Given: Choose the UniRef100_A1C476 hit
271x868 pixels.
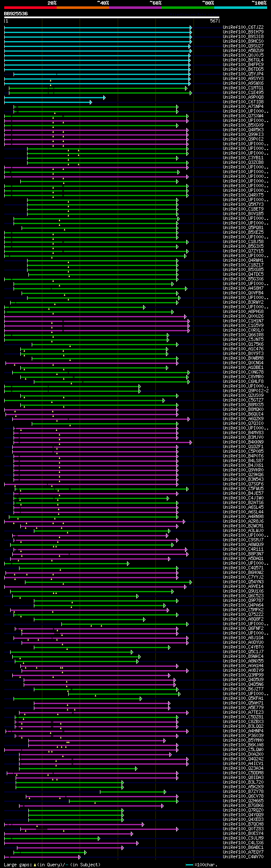Looking at the screenshot, I should [x=243, y=349].
